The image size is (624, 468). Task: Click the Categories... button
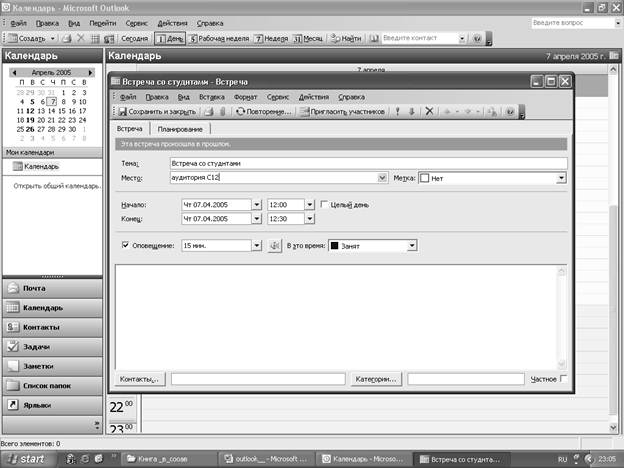(376, 379)
